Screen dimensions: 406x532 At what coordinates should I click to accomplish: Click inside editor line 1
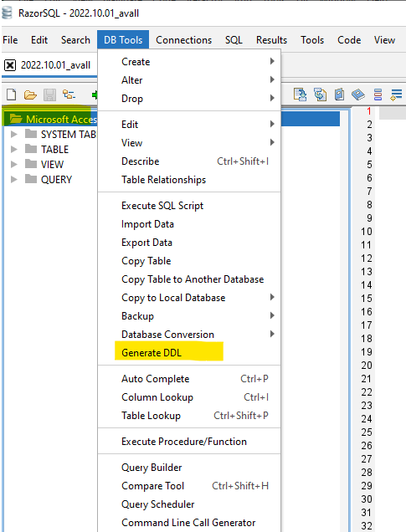393,112
